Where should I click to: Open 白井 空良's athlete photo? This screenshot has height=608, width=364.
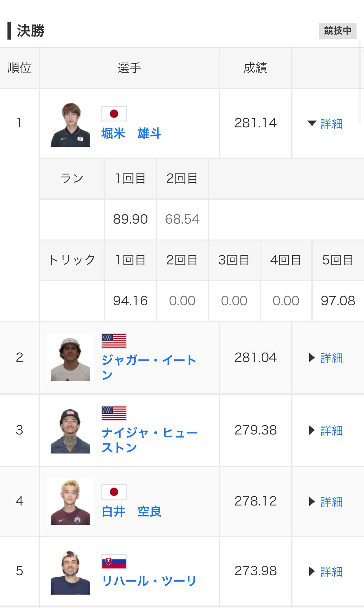(x=70, y=501)
